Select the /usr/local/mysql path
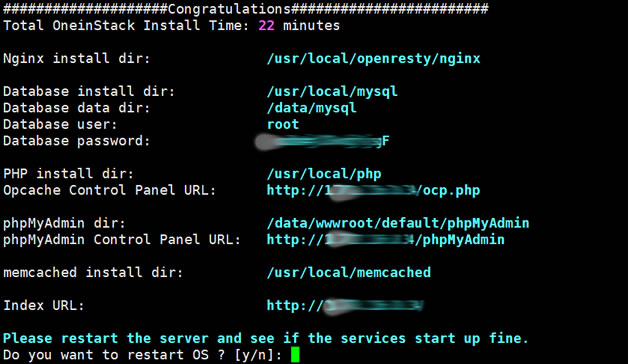Image resolution: width=628 pixels, height=364 pixels. coord(332,92)
